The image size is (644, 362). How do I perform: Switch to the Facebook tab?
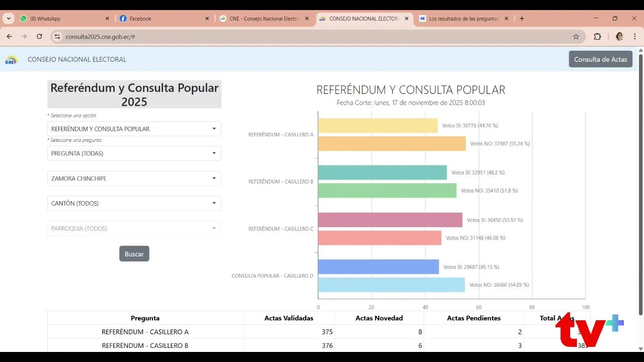click(x=164, y=19)
